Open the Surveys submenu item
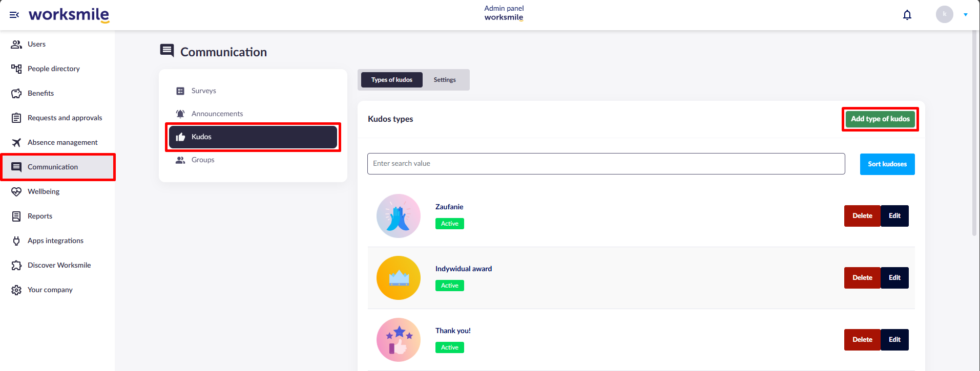The width and height of the screenshot is (980, 371). [x=204, y=91]
